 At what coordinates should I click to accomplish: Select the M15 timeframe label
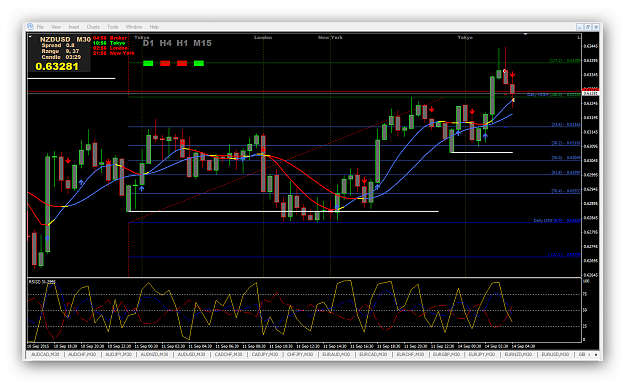202,43
